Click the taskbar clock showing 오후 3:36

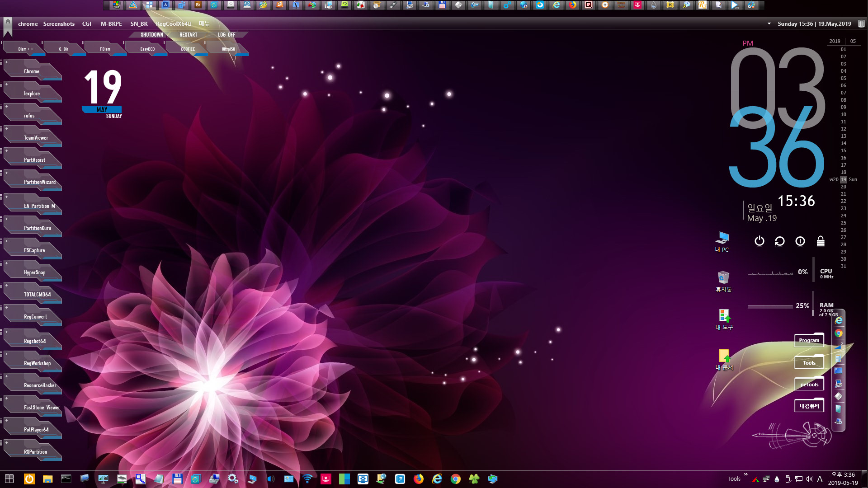[843, 479]
